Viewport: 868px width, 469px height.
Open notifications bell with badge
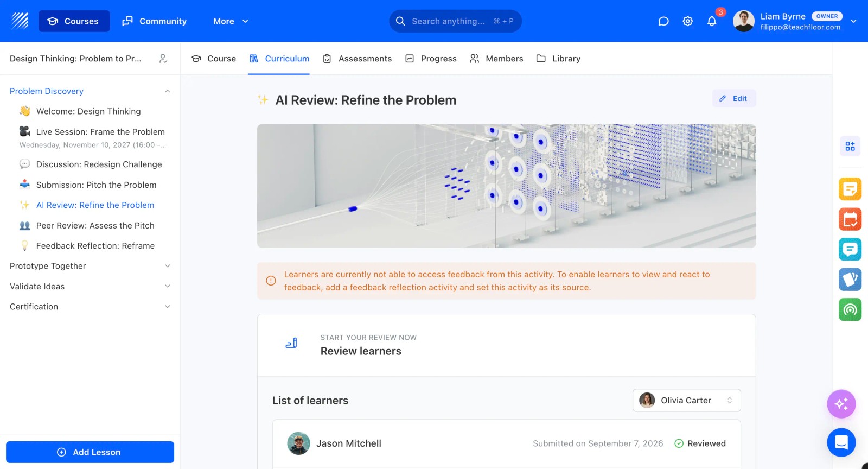pos(712,21)
